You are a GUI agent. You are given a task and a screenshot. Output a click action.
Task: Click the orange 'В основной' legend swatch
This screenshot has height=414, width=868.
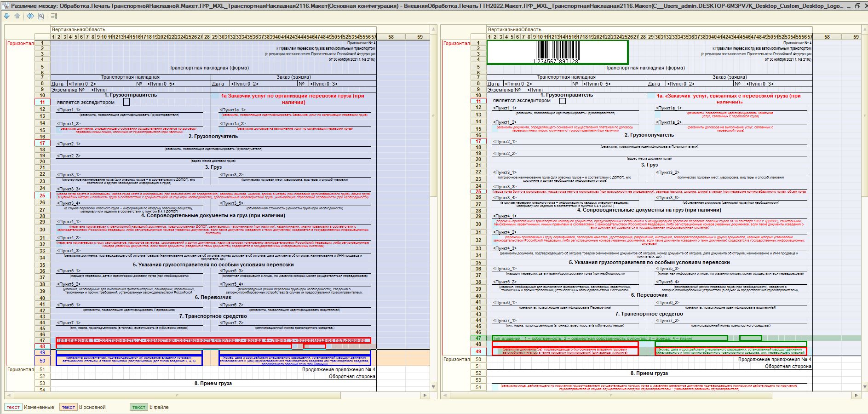68,407
